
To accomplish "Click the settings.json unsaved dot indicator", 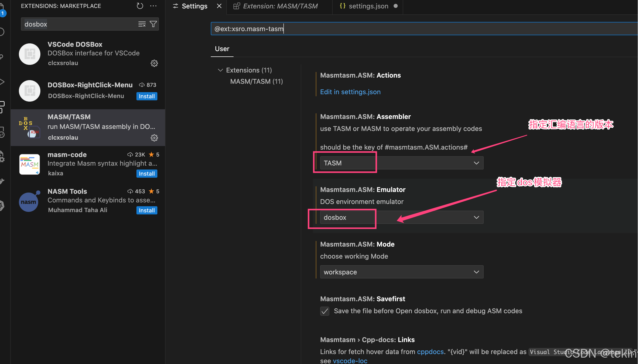I will 396,6.
